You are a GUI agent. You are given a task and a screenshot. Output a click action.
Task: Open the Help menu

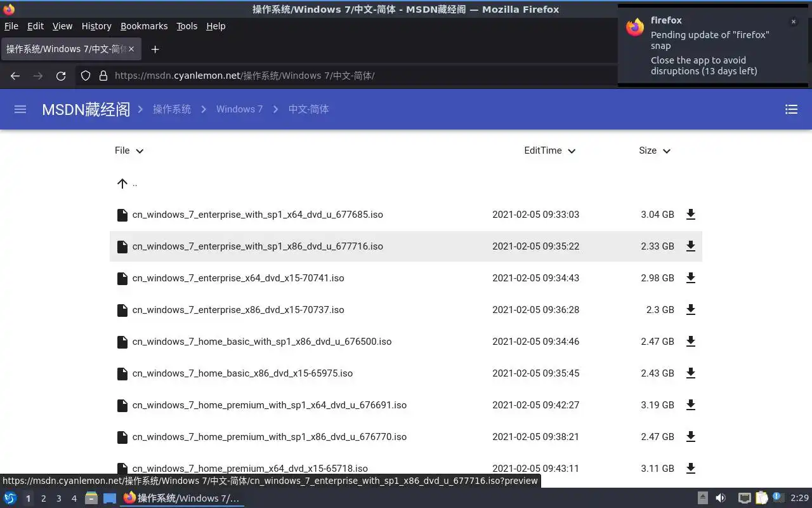tap(216, 26)
